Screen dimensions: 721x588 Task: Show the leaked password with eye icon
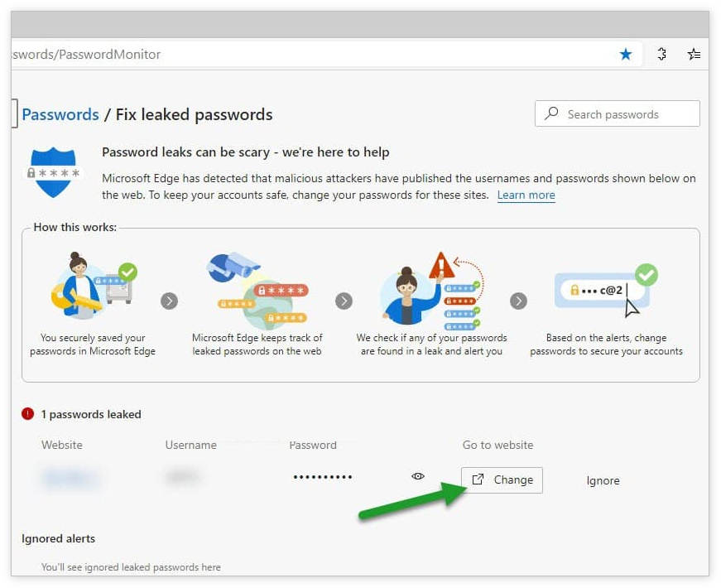(x=418, y=476)
